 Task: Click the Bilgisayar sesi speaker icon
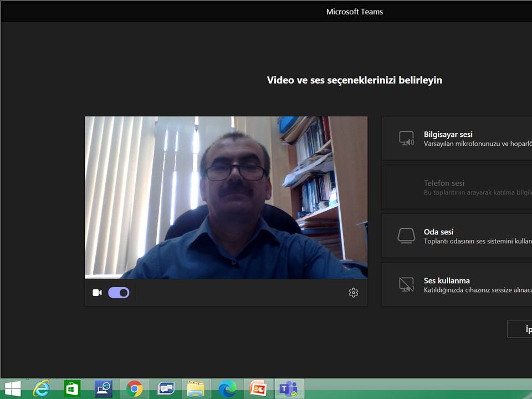point(406,139)
